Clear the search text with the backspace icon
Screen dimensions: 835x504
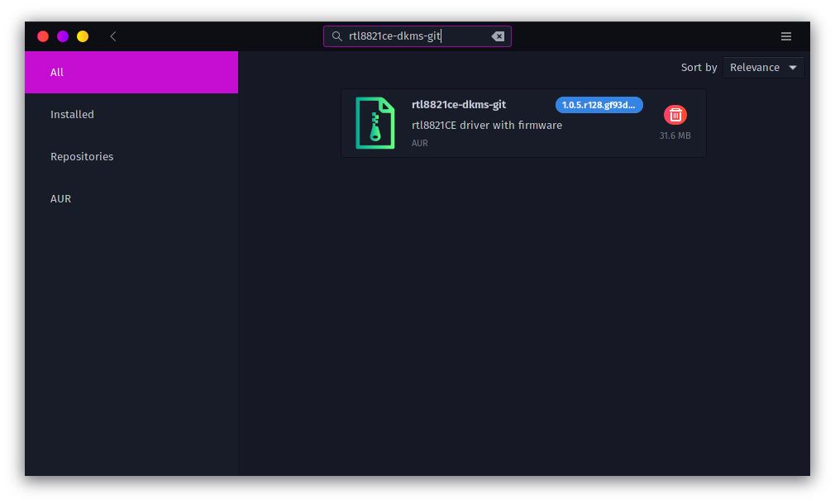click(x=498, y=36)
